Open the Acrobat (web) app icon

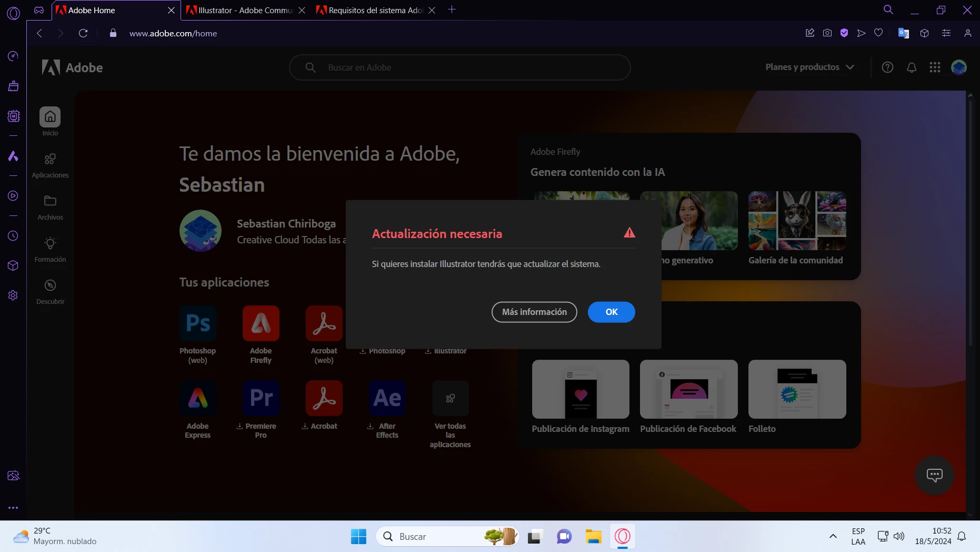[324, 323]
